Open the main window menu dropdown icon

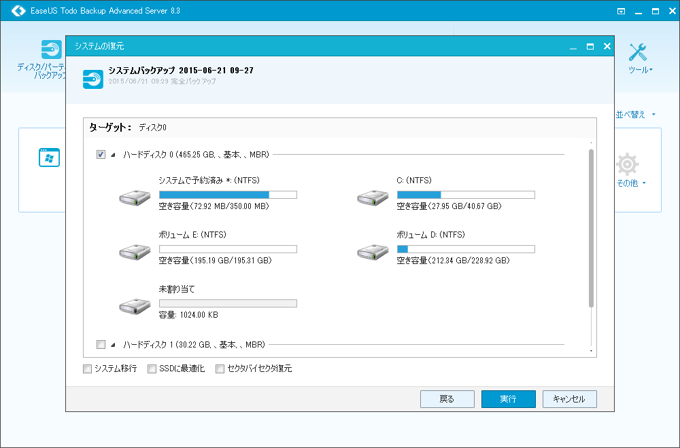click(x=621, y=11)
